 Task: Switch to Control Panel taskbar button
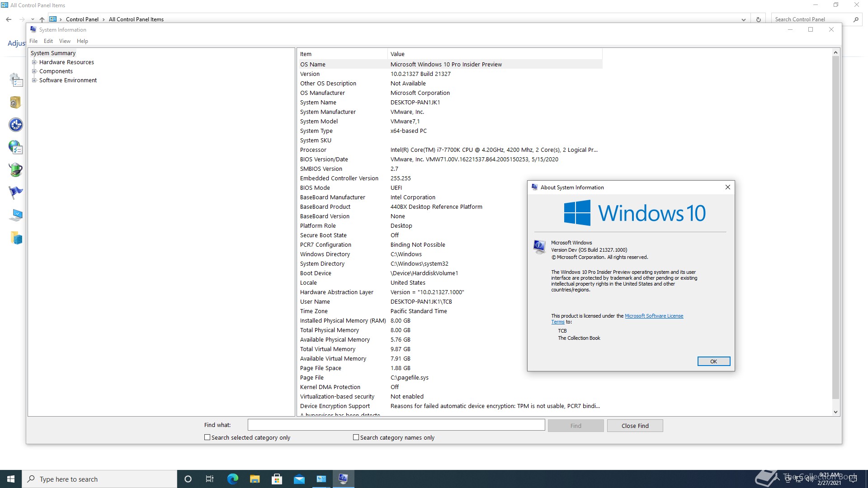(x=321, y=479)
